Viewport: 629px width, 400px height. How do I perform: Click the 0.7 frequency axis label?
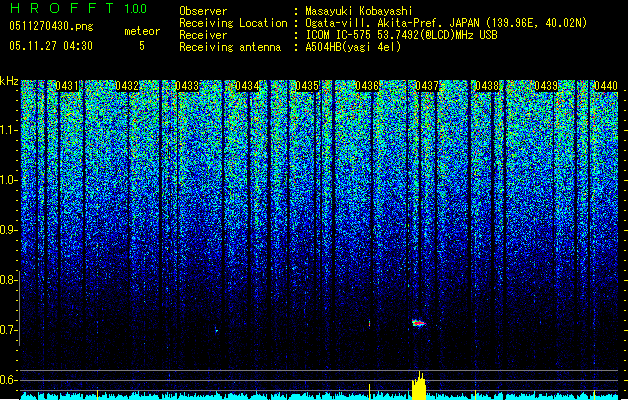pos(8,330)
